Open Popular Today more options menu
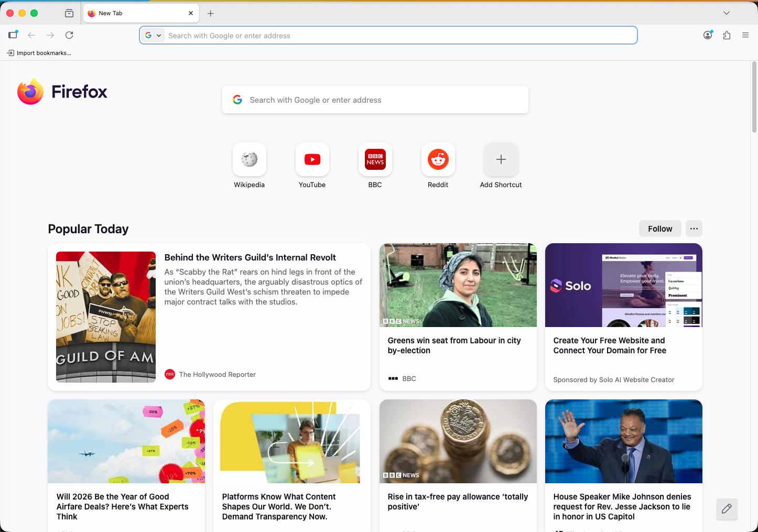This screenshot has width=758, height=532. pyautogui.click(x=694, y=229)
